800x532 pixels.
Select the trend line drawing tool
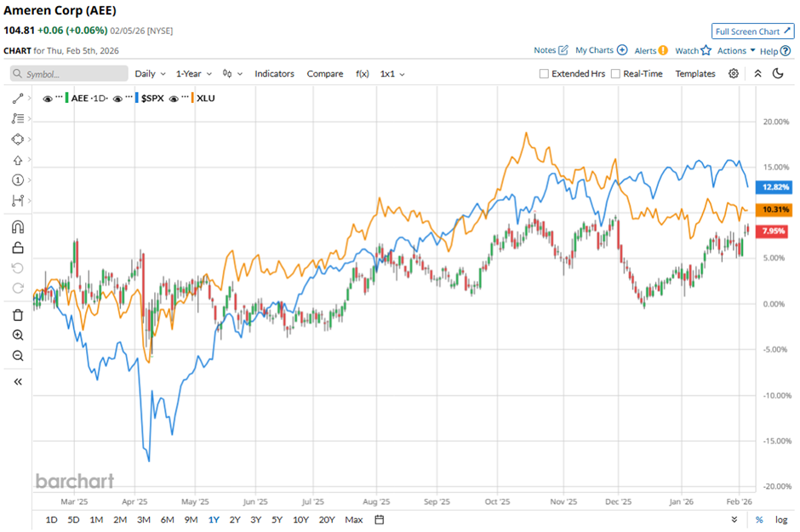17,99
